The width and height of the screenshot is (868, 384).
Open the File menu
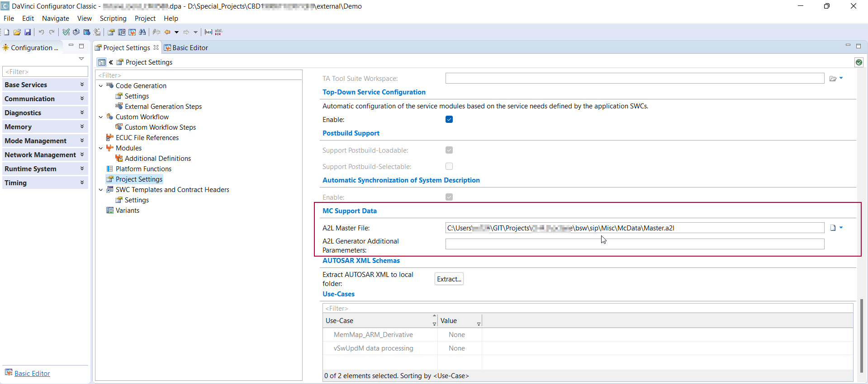9,19
